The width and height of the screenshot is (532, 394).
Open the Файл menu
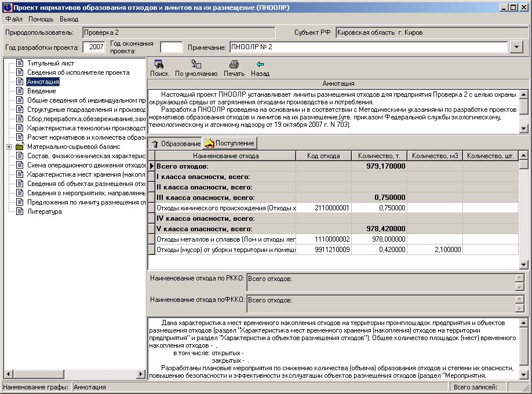click(x=14, y=19)
